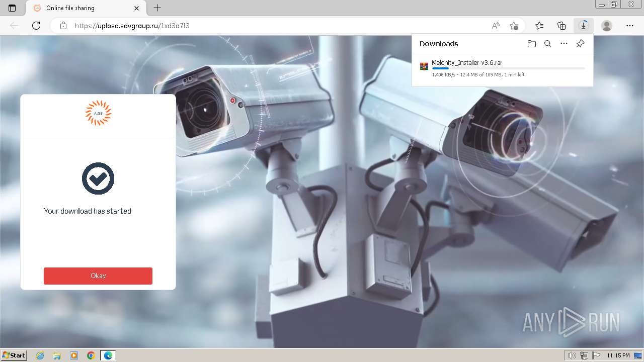The image size is (644, 362).
Task: Close the Online file sharing tab
Action: pyautogui.click(x=137, y=8)
